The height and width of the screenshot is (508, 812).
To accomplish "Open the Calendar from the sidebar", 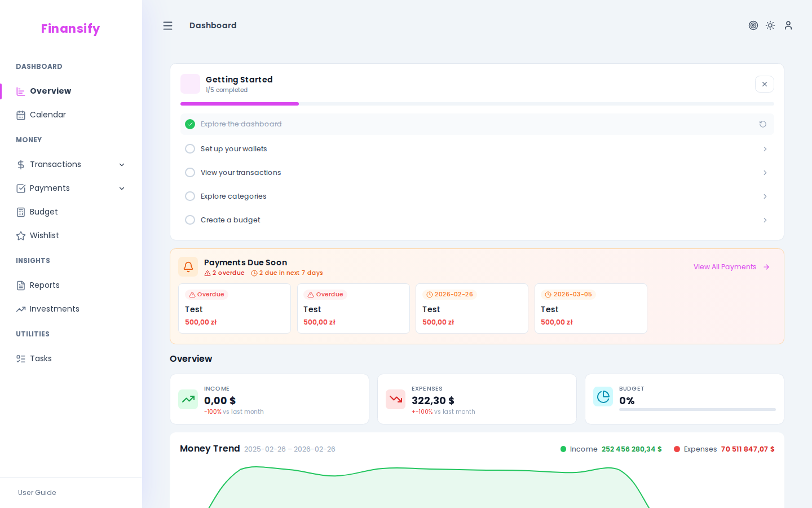I will [x=48, y=115].
